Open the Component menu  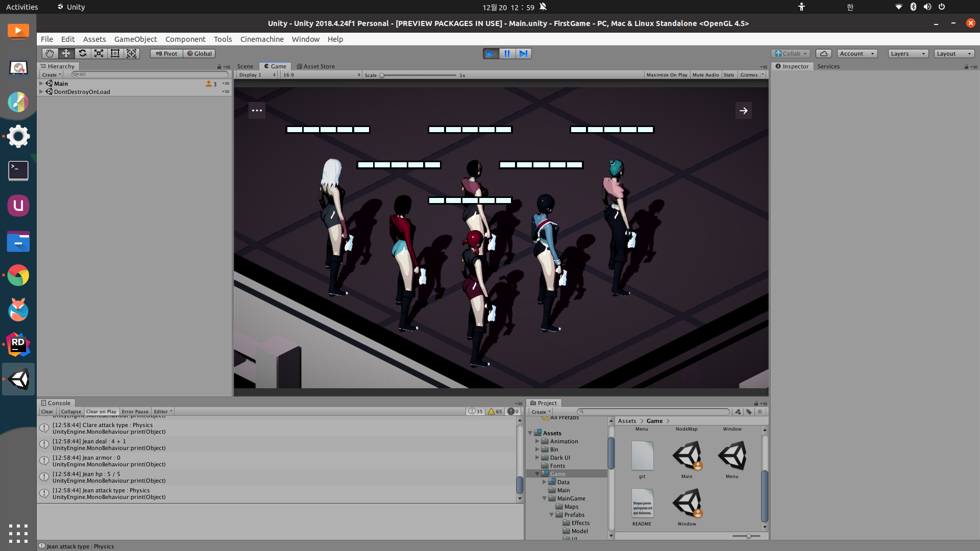(x=185, y=39)
